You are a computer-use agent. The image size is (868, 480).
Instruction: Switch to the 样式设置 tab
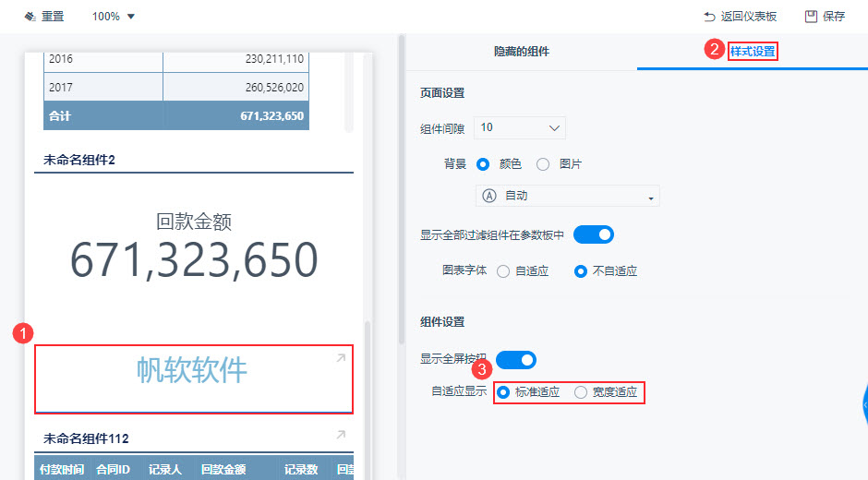pos(753,52)
